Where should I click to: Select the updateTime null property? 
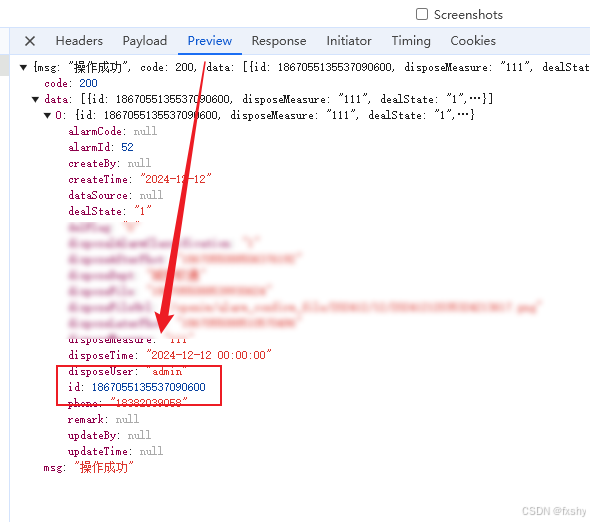click(116, 451)
